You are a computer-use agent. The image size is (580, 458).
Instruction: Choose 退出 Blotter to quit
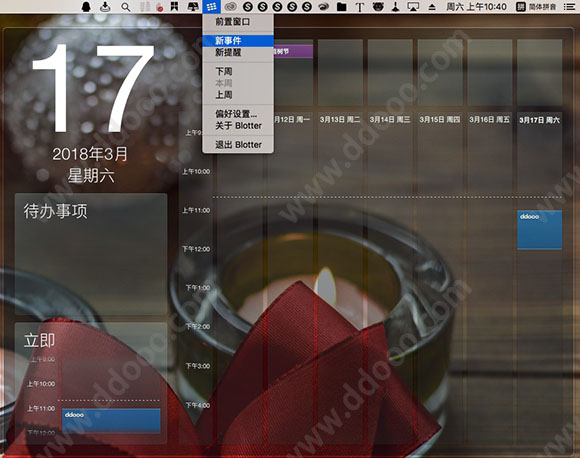[238, 145]
